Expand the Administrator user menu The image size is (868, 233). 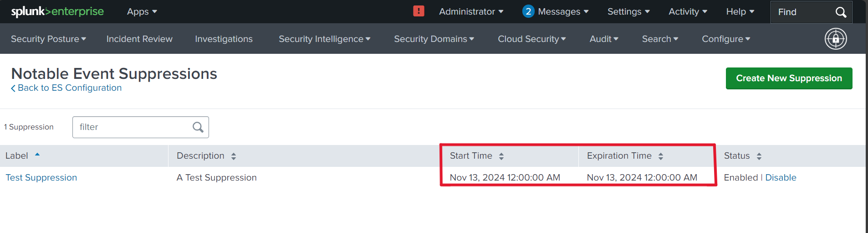pyautogui.click(x=471, y=12)
